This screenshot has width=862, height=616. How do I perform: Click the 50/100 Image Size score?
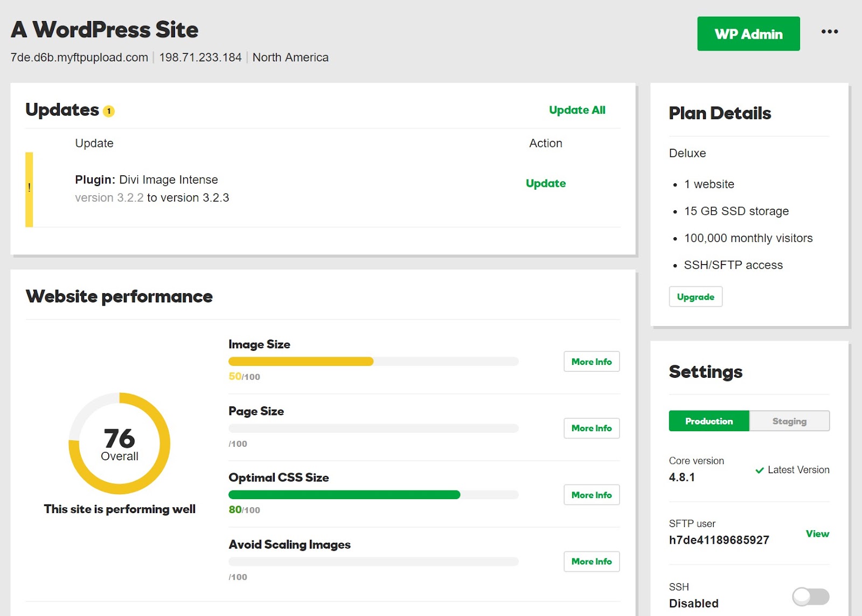coord(244,377)
